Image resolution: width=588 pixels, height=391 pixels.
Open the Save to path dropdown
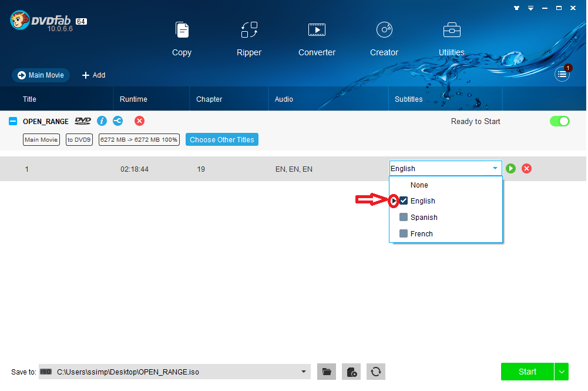(x=303, y=372)
